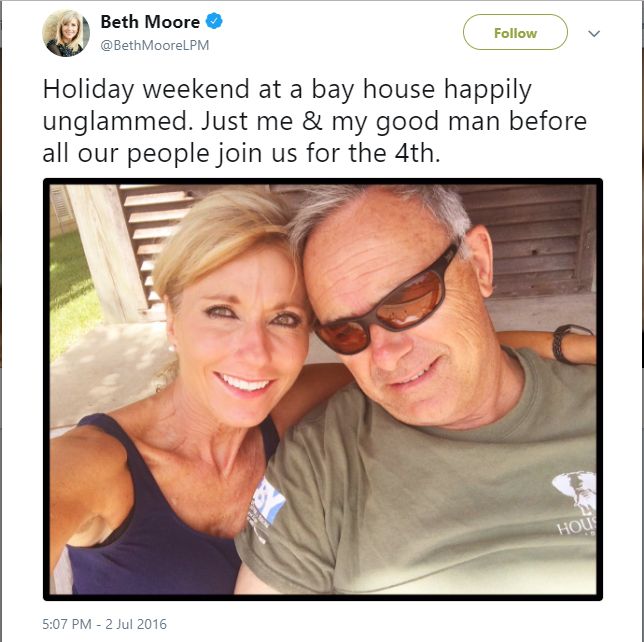Screen dimensions: 644x642
Task: Select the tweet text about bay house
Action: (x=315, y=121)
